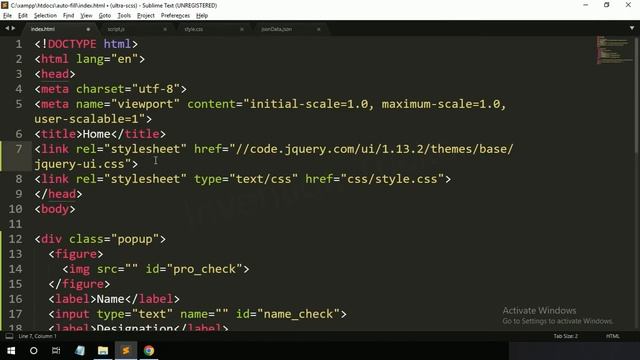
Task: Click on type="text/css" attribute
Action: pos(246,179)
